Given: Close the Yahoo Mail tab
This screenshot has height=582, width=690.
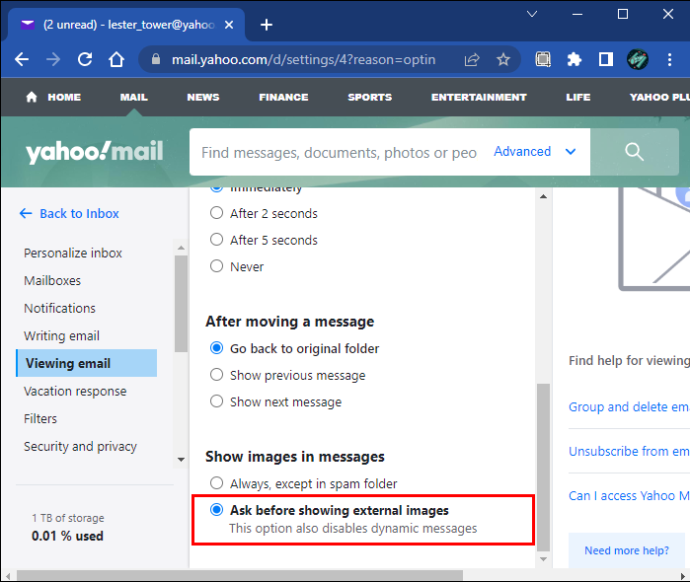Looking at the screenshot, I should pos(229,25).
